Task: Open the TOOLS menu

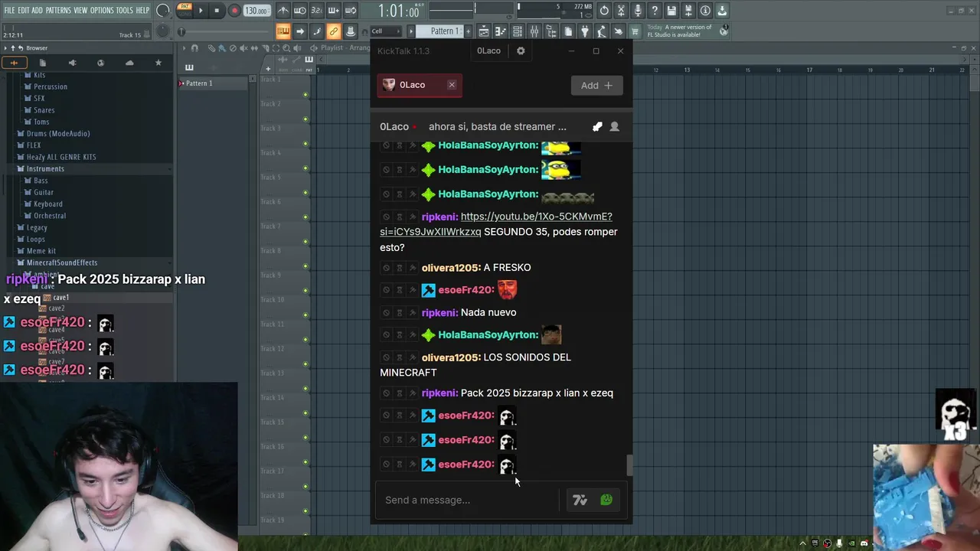Action: pyautogui.click(x=125, y=11)
